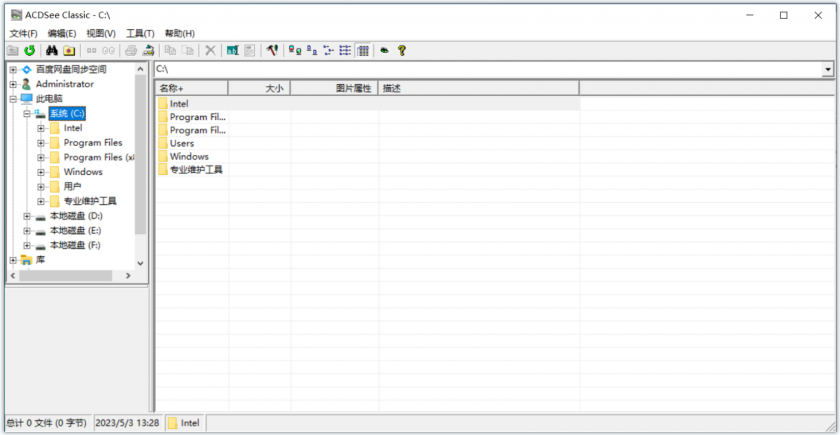Click the grayed delete X icon
This screenshot has width=840, height=435.
[211, 51]
